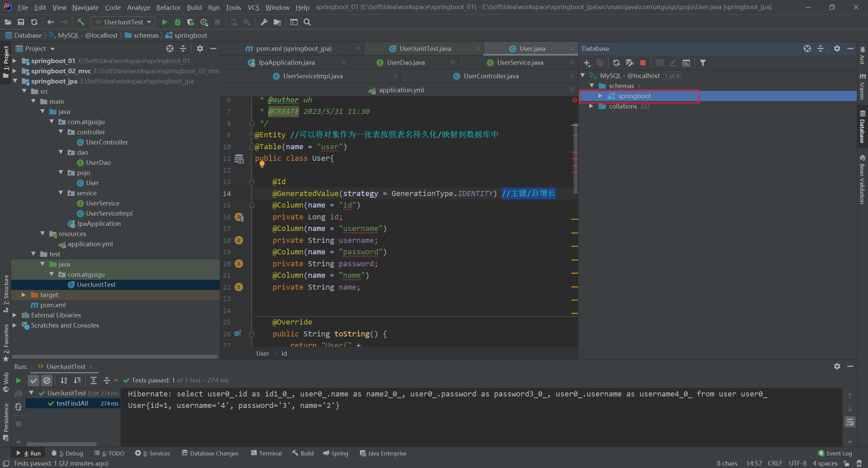The image size is (868, 468).
Task: Click the UTF-8 encoding in status bar
Action: (798, 463)
